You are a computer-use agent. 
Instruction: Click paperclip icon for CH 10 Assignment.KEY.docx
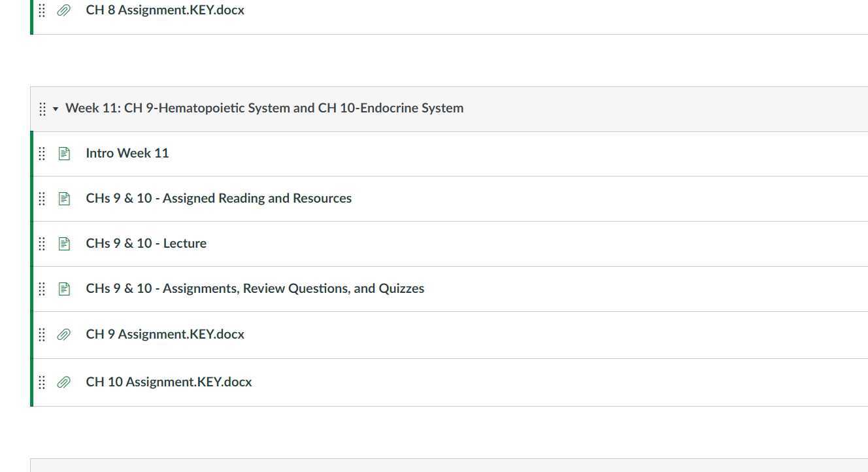(x=64, y=382)
